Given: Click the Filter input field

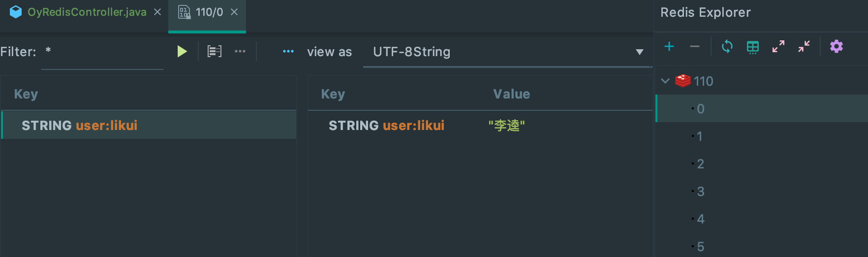Looking at the screenshot, I should [102, 52].
